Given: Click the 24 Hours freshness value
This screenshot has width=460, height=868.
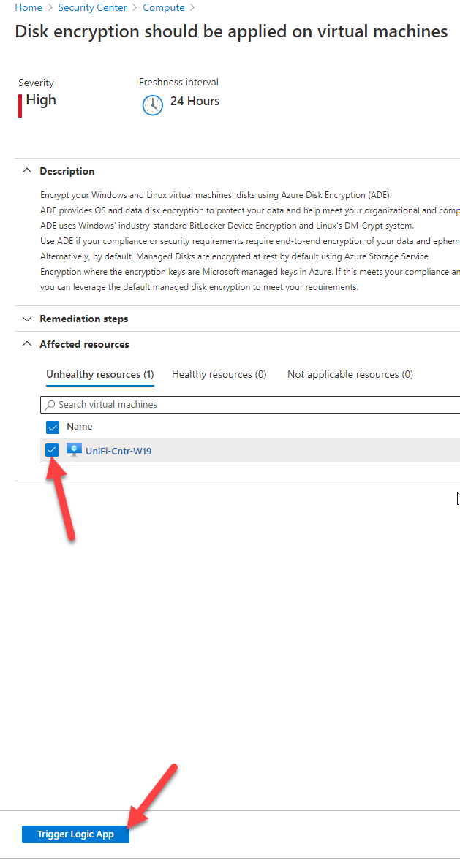Looking at the screenshot, I should [x=195, y=102].
